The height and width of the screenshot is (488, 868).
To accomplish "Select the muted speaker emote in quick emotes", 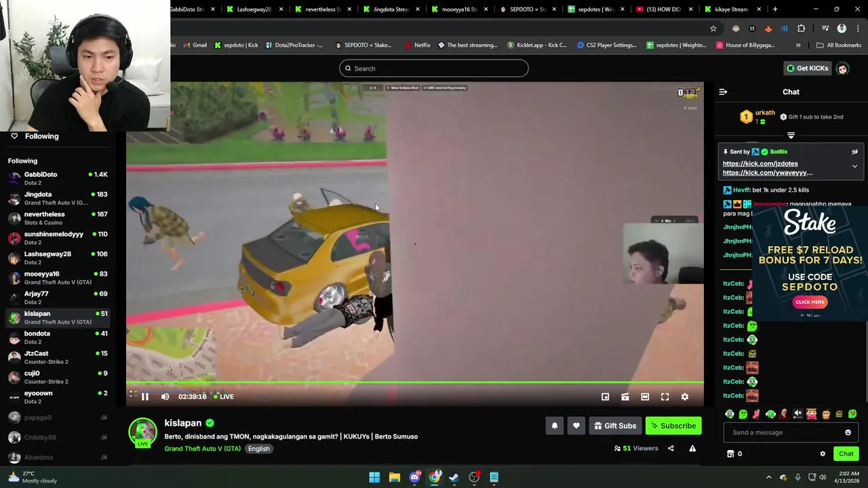I will click(798, 413).
